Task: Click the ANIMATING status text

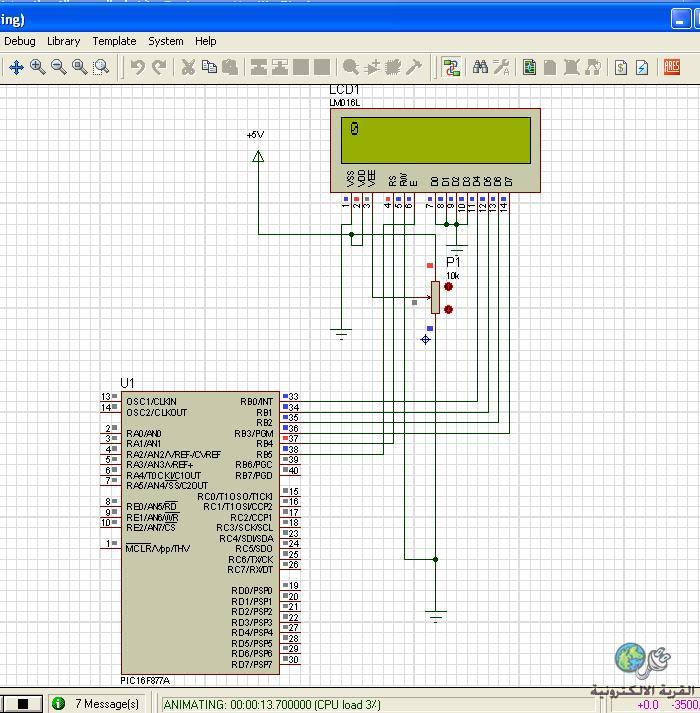Action: click(x=272, y=704)
